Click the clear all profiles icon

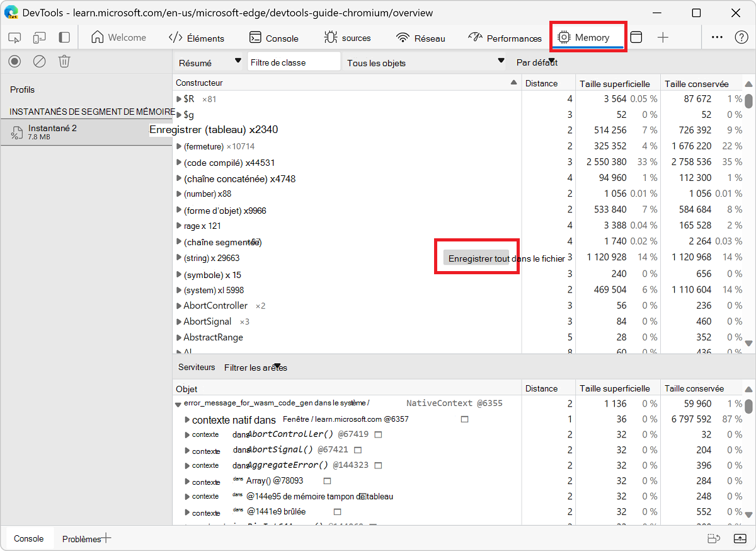point(39,61)
